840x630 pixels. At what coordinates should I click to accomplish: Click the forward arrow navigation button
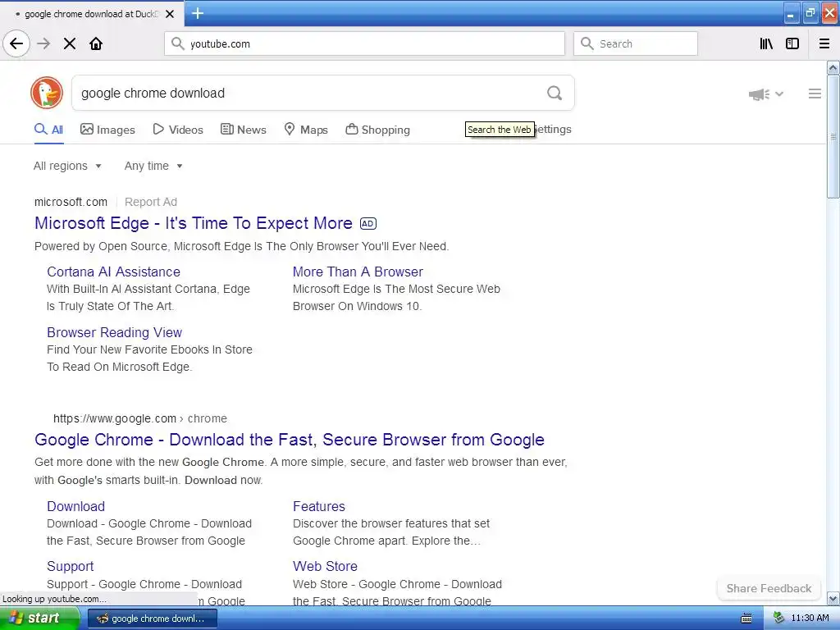[x=43, y=43]
